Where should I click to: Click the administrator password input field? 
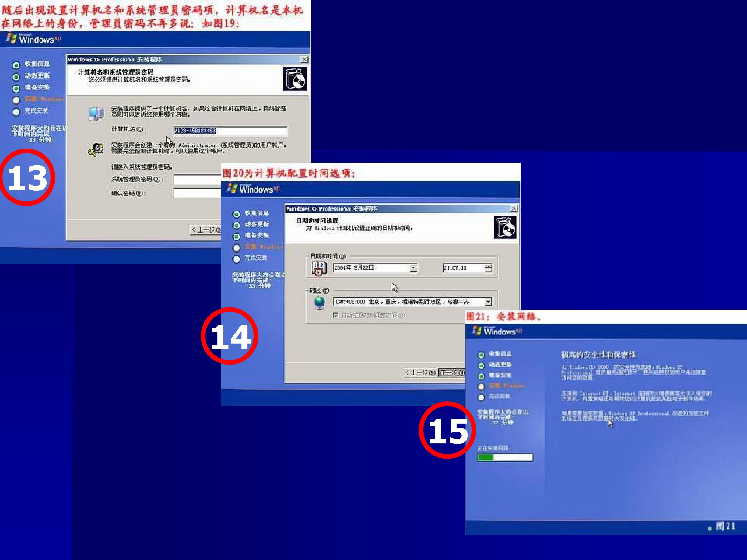click(197, 179)
